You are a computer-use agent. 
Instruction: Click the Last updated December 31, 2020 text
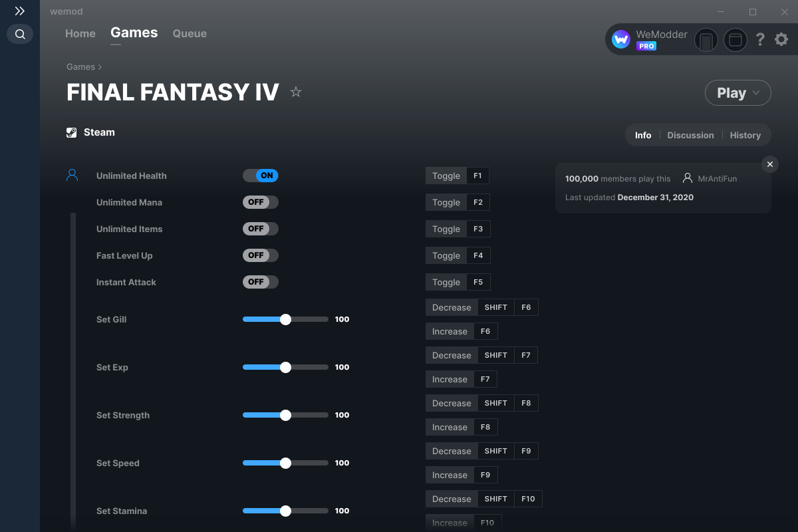pyautogui.click(x=629, y=198)
